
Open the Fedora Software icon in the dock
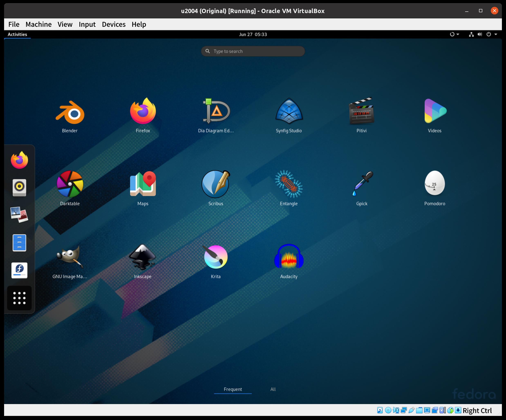pos(19,270)
